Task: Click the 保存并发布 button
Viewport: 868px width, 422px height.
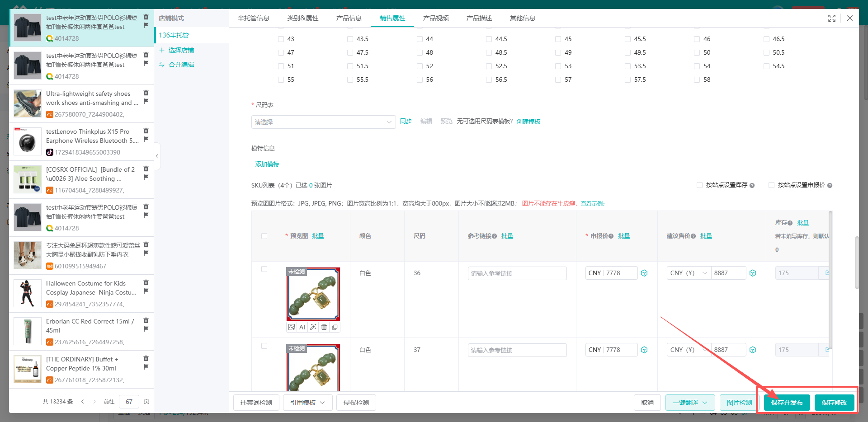Action: click(x=787, y=403)
